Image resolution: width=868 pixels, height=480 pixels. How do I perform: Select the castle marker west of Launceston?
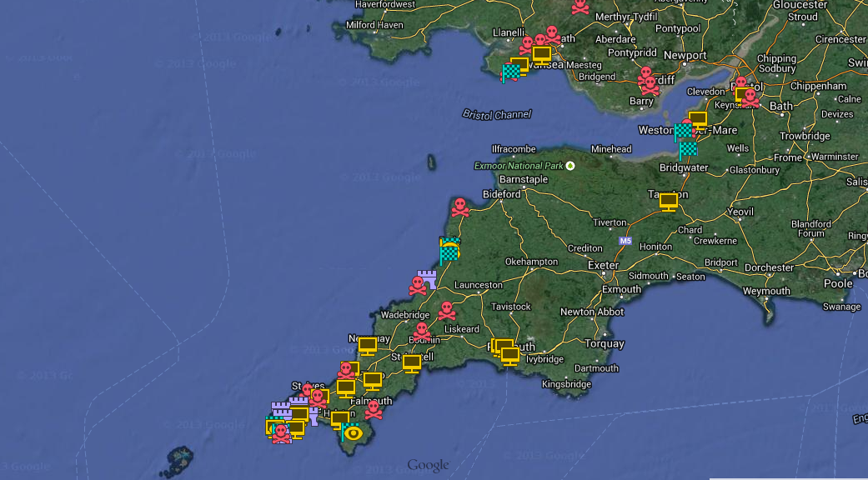(x=428, y=279)
